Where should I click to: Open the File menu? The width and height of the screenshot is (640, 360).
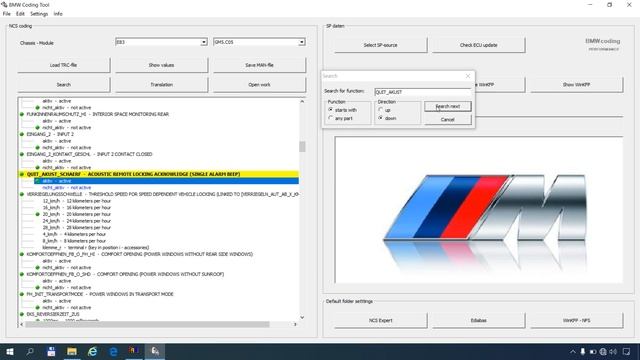pyautogui.click(x=7, y=13)
